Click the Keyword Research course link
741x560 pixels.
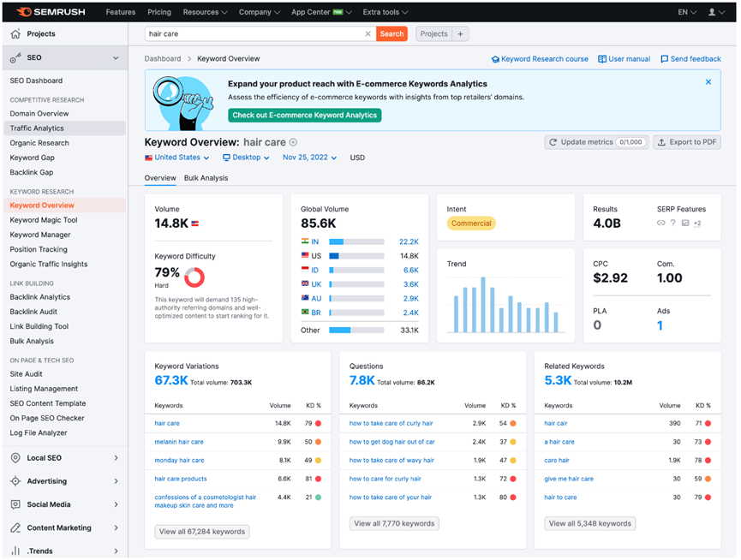(x=540, y=59)
